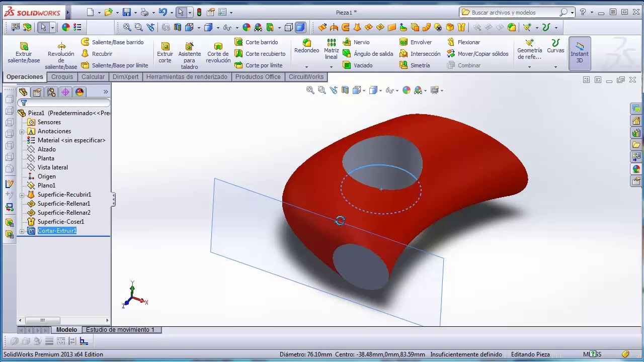Expand the Superficie-Recubrir1 feature node
644x362 pixels.
pos(22,195)
